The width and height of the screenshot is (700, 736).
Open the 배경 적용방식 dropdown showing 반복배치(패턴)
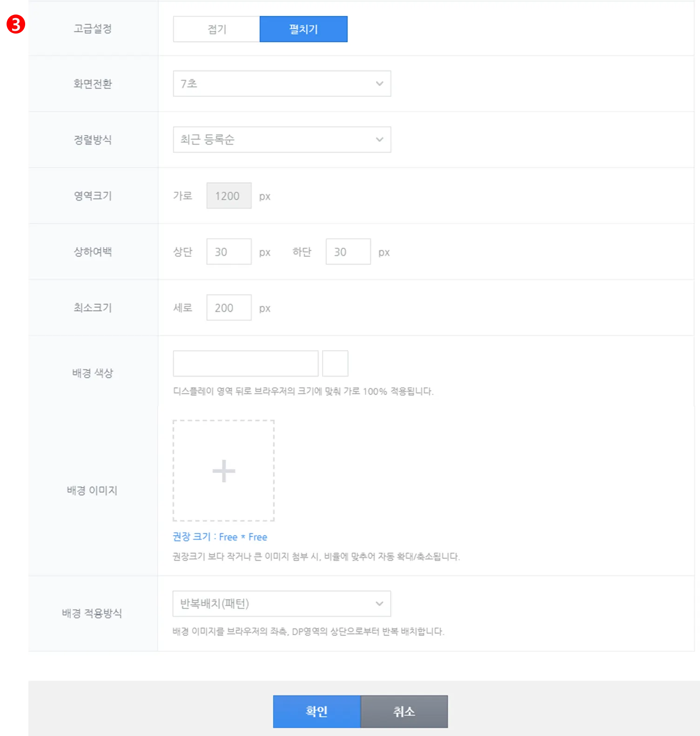282,604
